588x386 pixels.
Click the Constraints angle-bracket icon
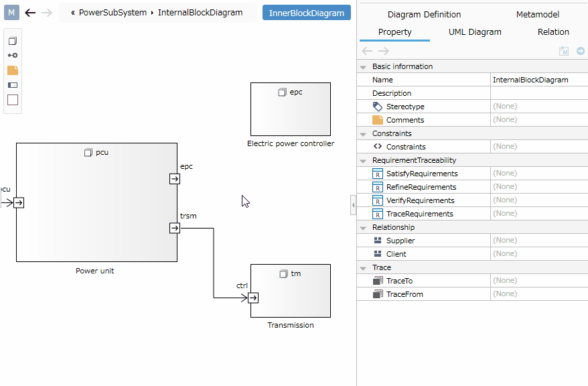(x=378, y=147)
